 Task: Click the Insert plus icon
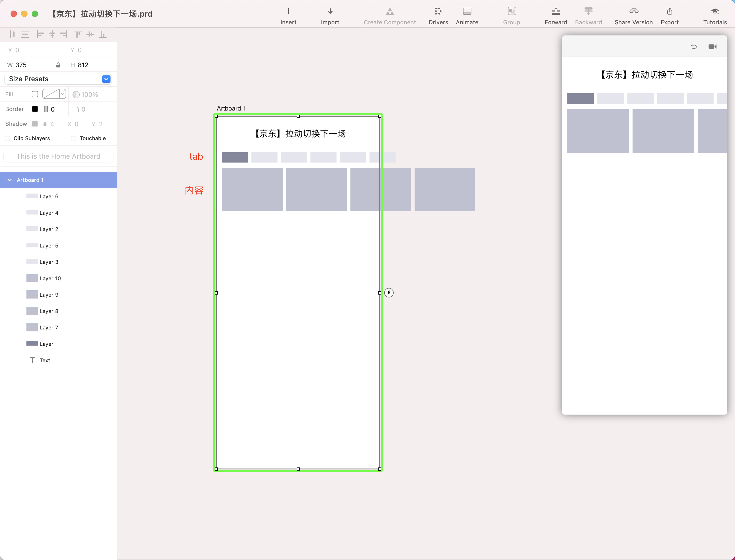288,11
